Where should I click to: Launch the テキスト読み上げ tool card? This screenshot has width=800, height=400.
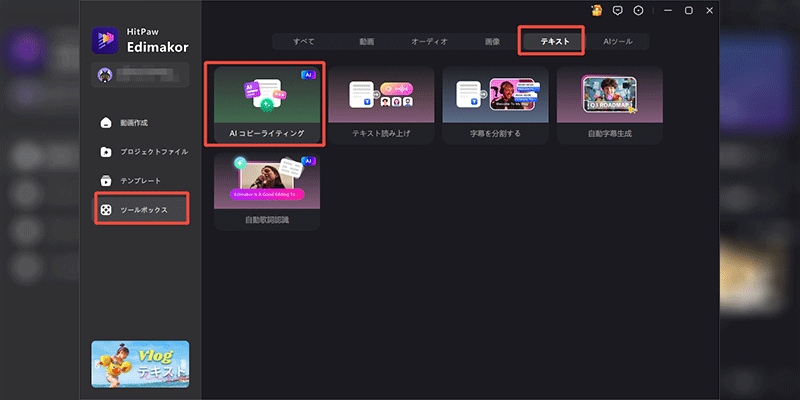coord(381,104)
